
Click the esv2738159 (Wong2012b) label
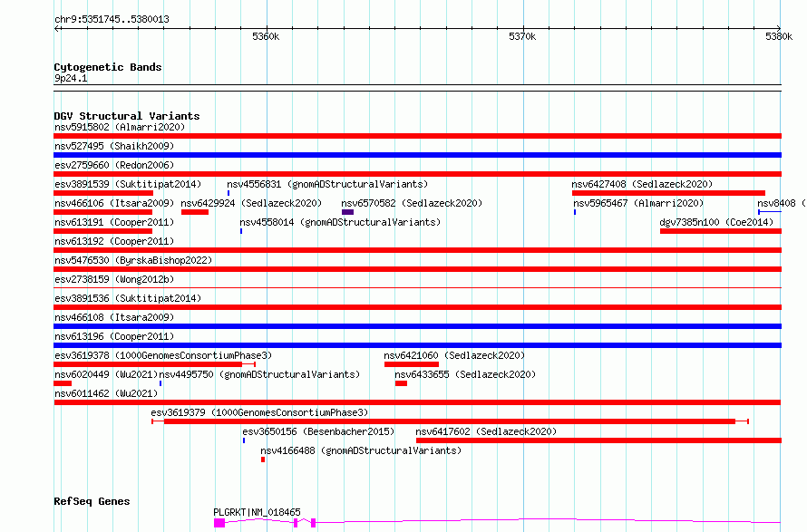click(x=114, y=279)
